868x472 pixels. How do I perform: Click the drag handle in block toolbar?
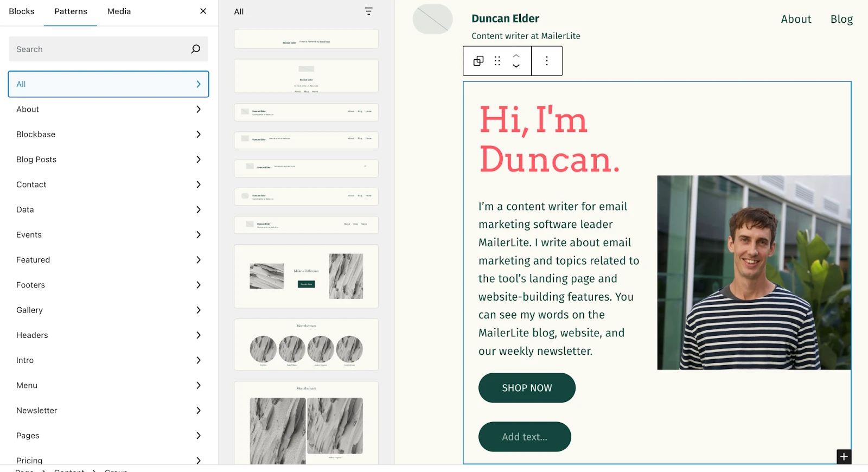[x=497, y=61]
